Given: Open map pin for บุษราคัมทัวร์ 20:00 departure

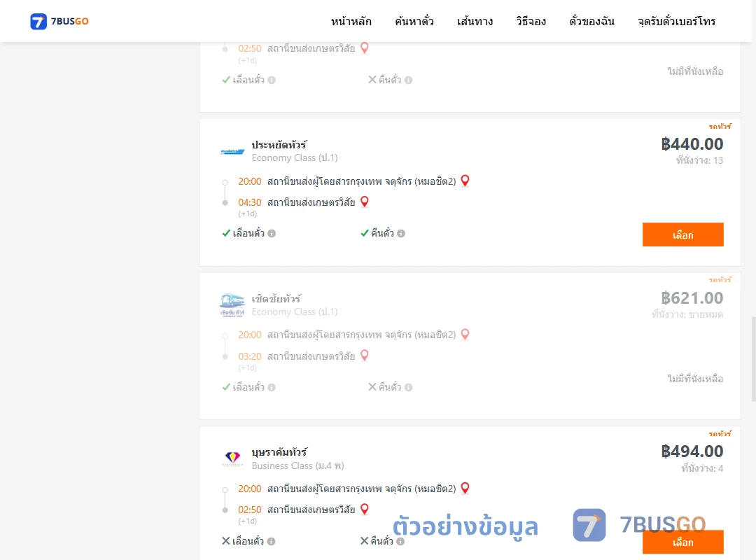Looking at the screenshot, I should [465, 488].
